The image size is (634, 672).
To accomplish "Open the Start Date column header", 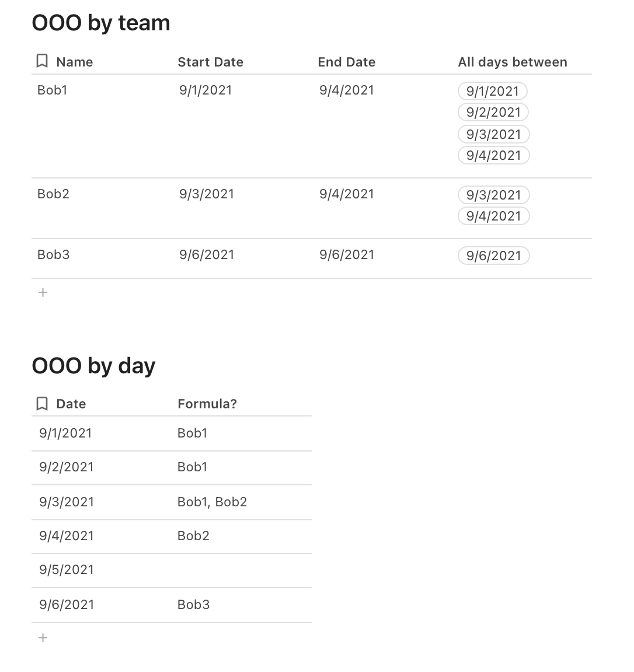I will click(x=210, y=62).
